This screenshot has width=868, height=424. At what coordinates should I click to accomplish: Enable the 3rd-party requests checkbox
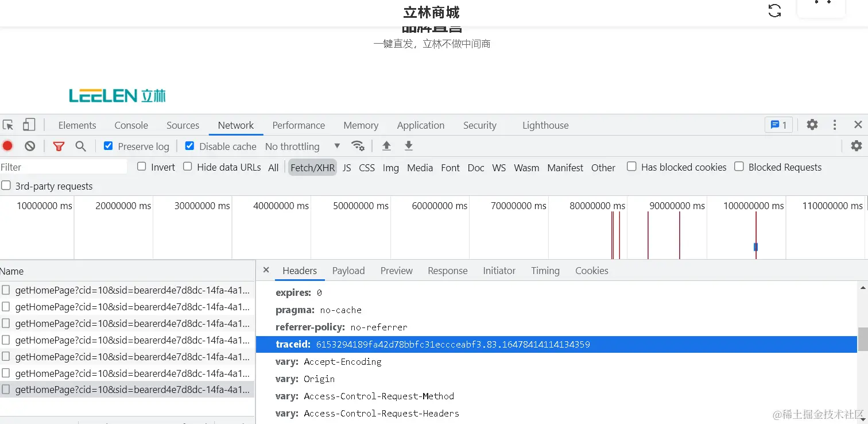pyautogui.click(x=6, y=186)
